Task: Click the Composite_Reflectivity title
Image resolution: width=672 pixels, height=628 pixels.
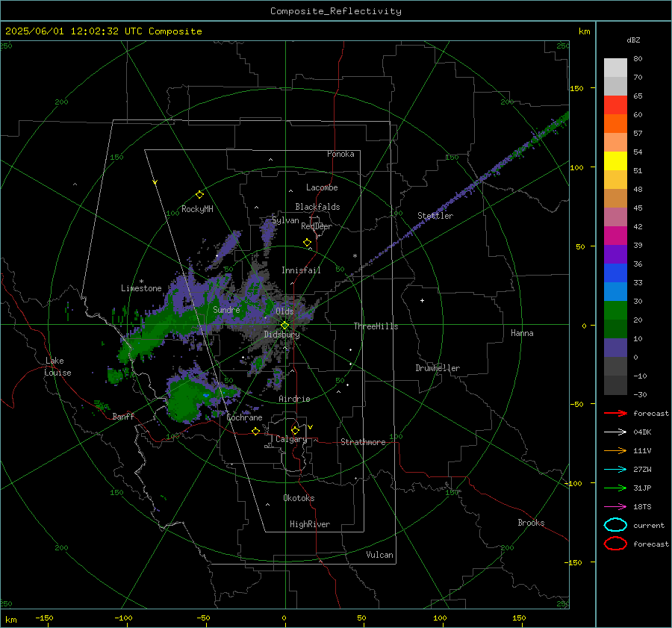Action: pyautogui.click(x=336, y=11)
